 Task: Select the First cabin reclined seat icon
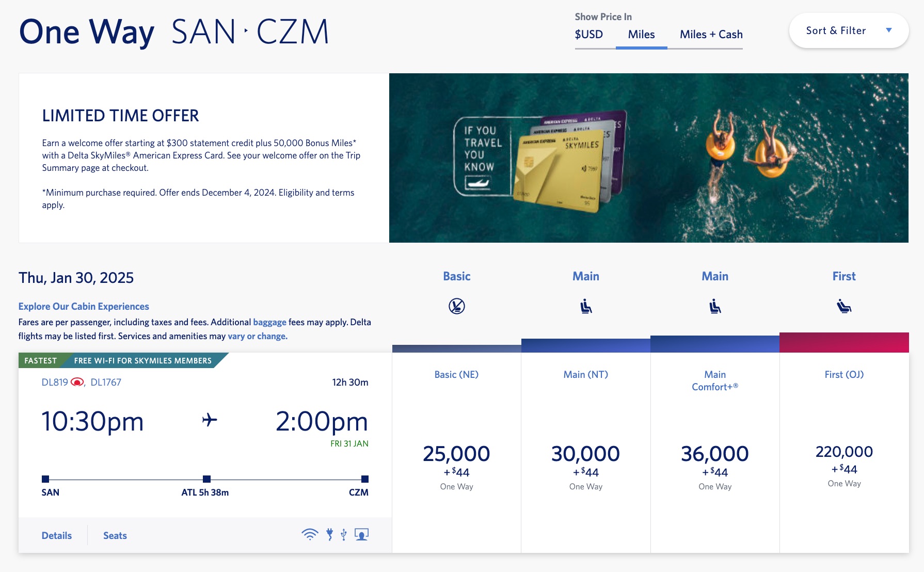pyautogui.click(x=843, y=306)
